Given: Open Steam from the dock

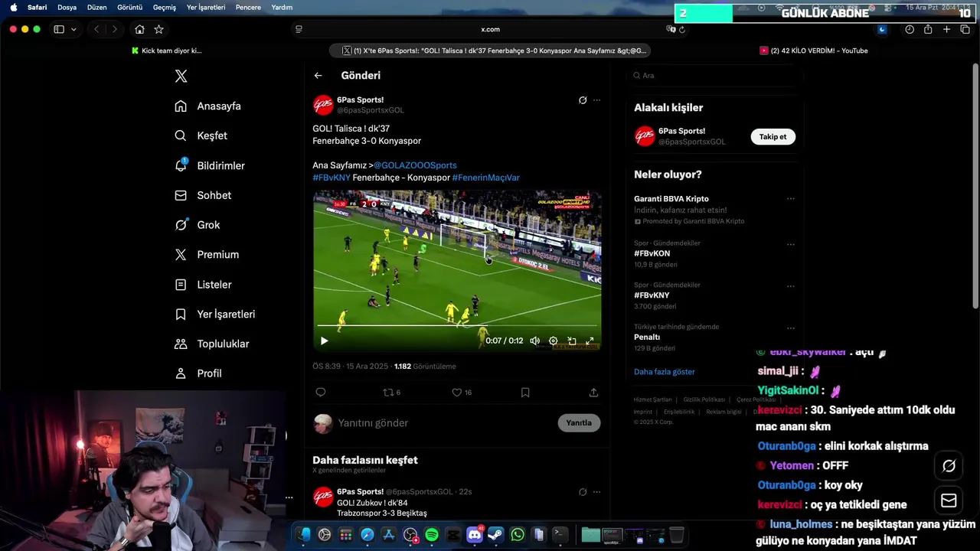Looking at the screenshot, I should pos(495,534).
